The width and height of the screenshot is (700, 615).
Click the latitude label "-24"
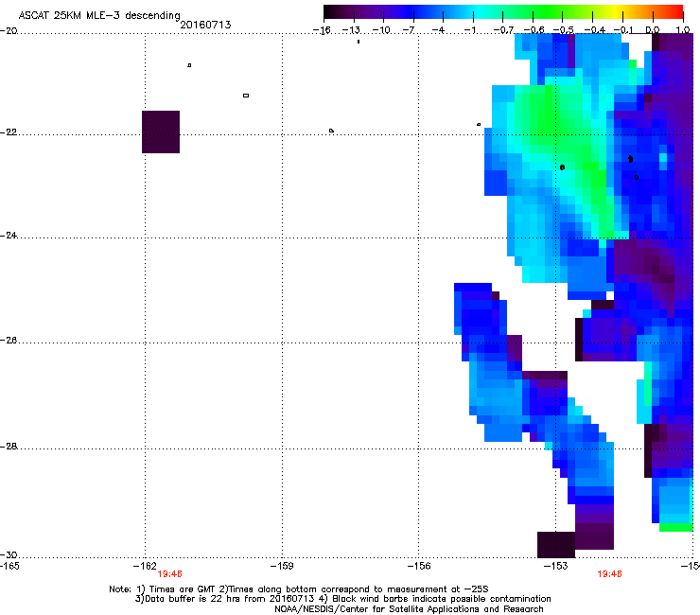(9, 236)
